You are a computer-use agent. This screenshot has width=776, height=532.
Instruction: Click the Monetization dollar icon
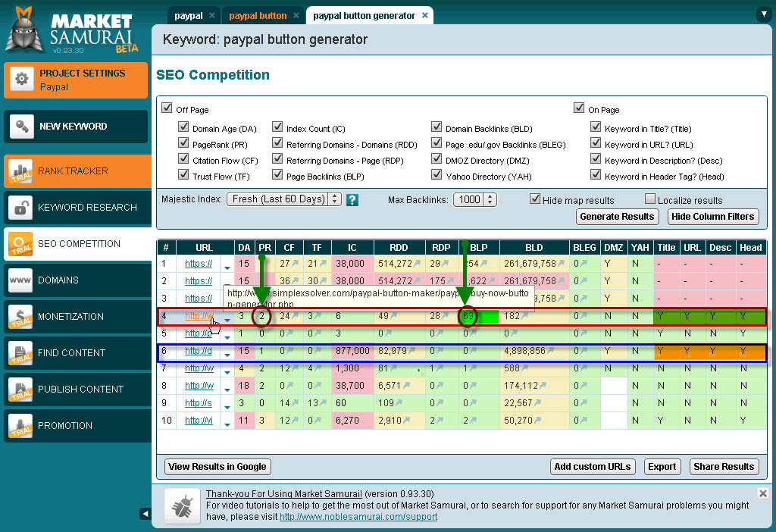20,317
